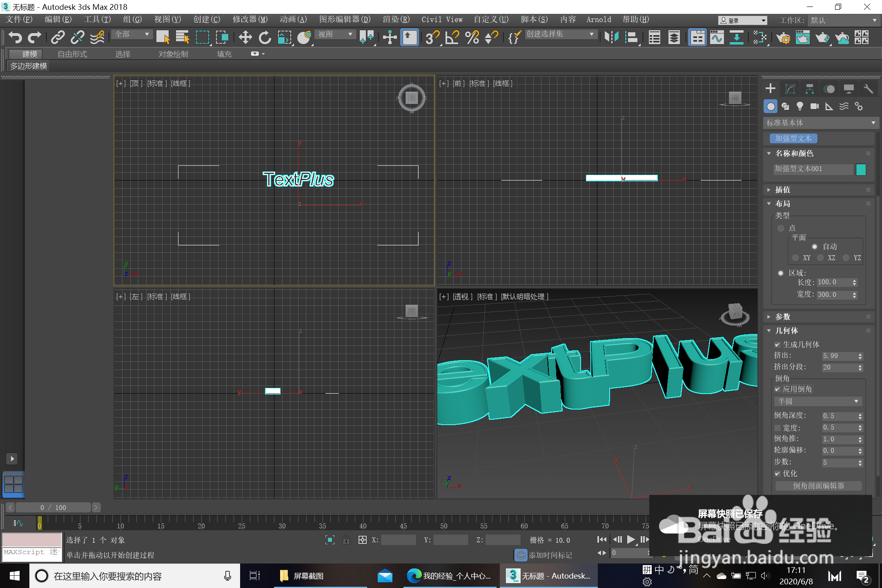882x588 pixels.
Task: Open the Mirror tool
Action: coord(611,38)
